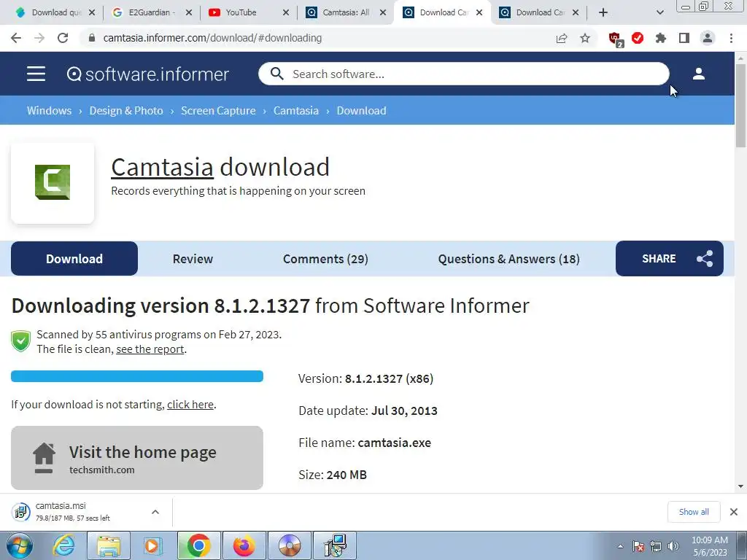747x560 pixels.
Task: Open the Comments (29) tab
Action: 325,259
